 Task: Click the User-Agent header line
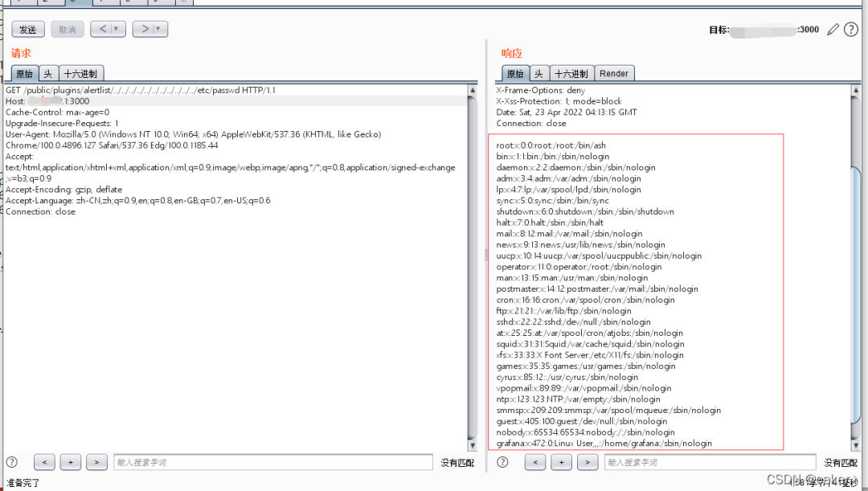tap(193, 140)
